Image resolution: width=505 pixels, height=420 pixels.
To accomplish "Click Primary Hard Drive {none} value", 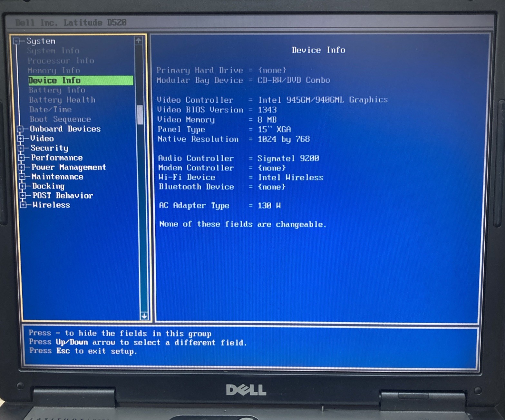I will [x=272, y=70].
